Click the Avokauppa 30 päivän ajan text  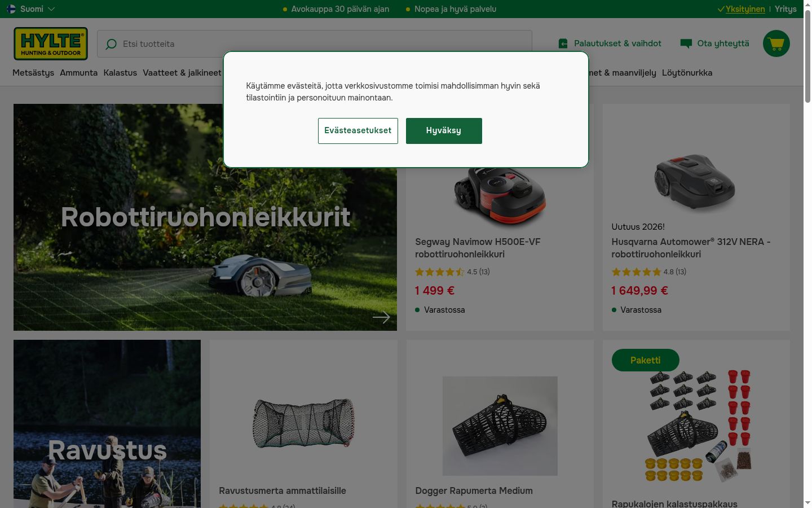(340, 9)
